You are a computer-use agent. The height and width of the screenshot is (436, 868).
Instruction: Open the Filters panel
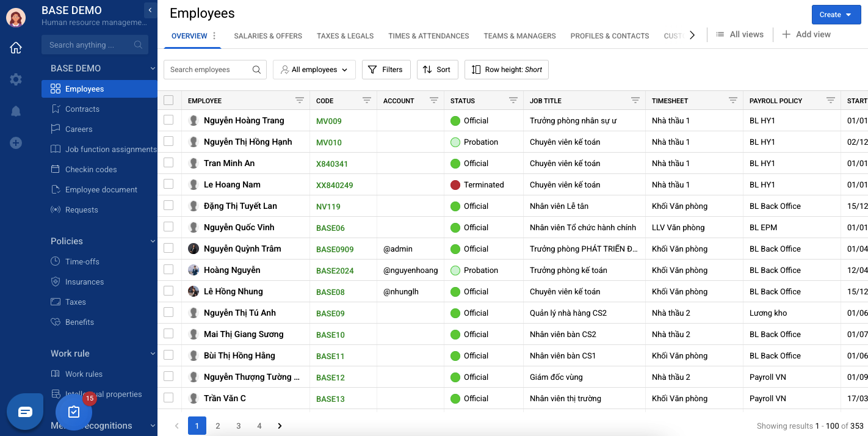click(x=386, y=70)
